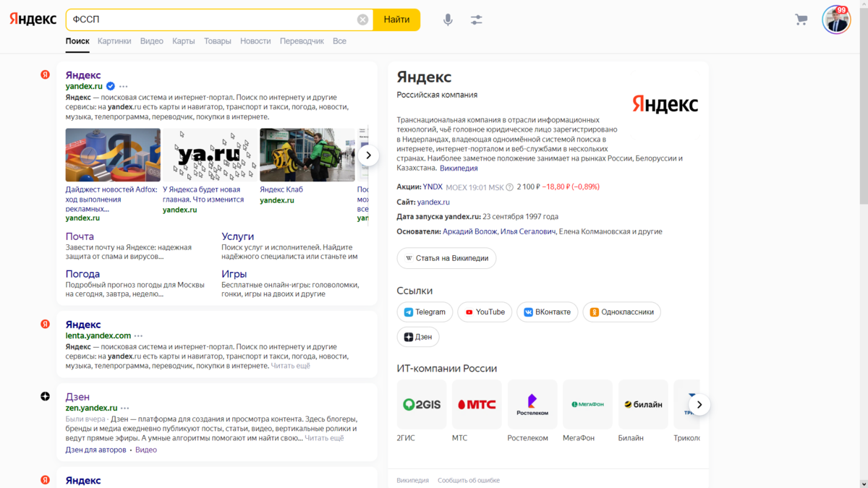Viewport: 868px width, 488px height.
Task: Open the first Яндекс result title
Action: point(83,75)
